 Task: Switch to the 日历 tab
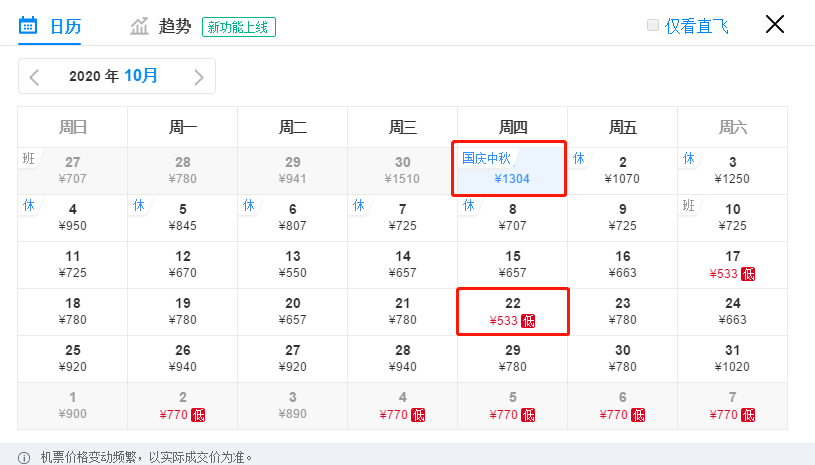click(x=66, y=26)
